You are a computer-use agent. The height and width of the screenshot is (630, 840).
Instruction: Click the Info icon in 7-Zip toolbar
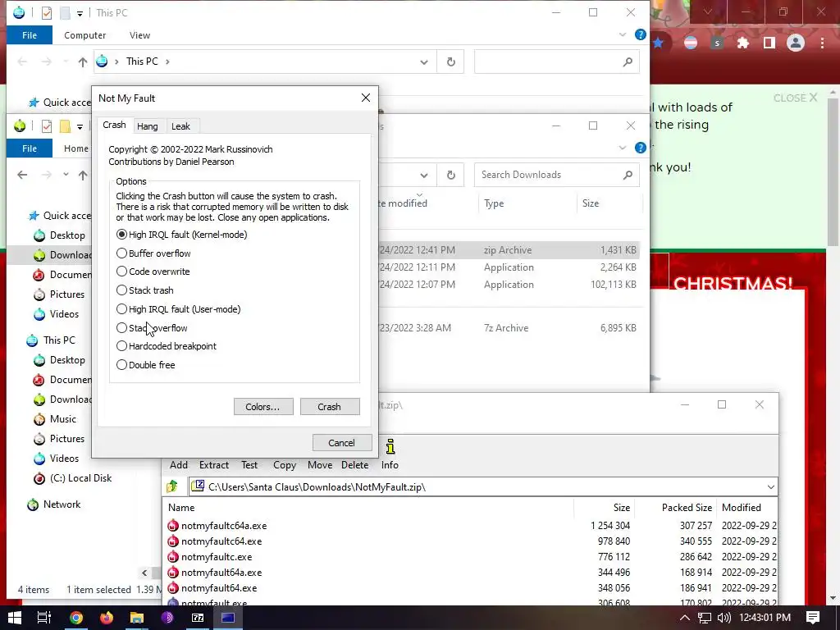coord(390,454)
